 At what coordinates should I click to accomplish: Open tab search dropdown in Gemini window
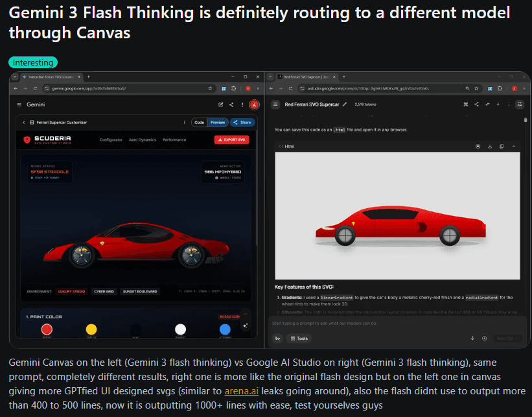click(15, 77)
